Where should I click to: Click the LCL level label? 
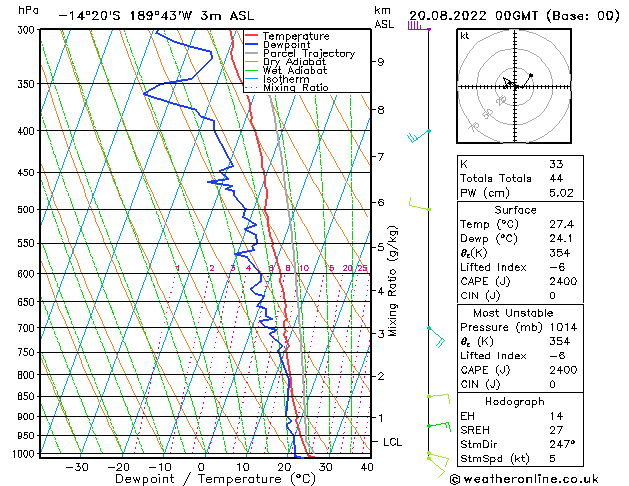click(392, 442)
